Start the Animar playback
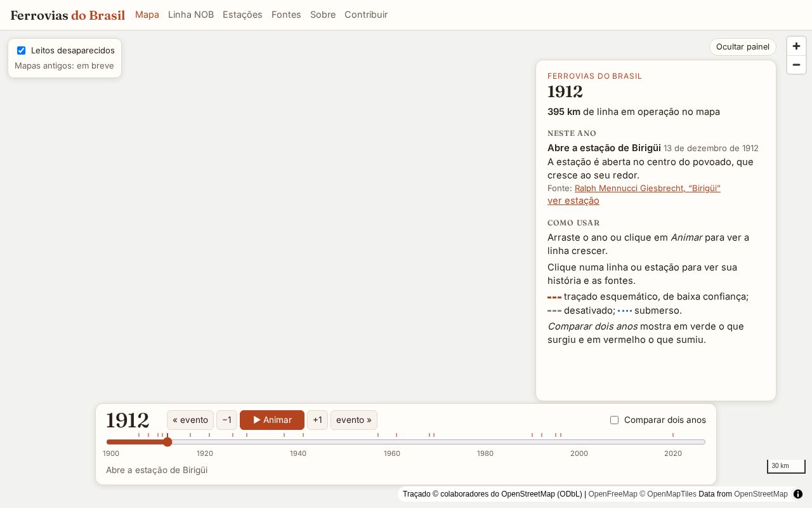Image resolution: width=812 pixels, height=508 pixels. click(272, 420)
